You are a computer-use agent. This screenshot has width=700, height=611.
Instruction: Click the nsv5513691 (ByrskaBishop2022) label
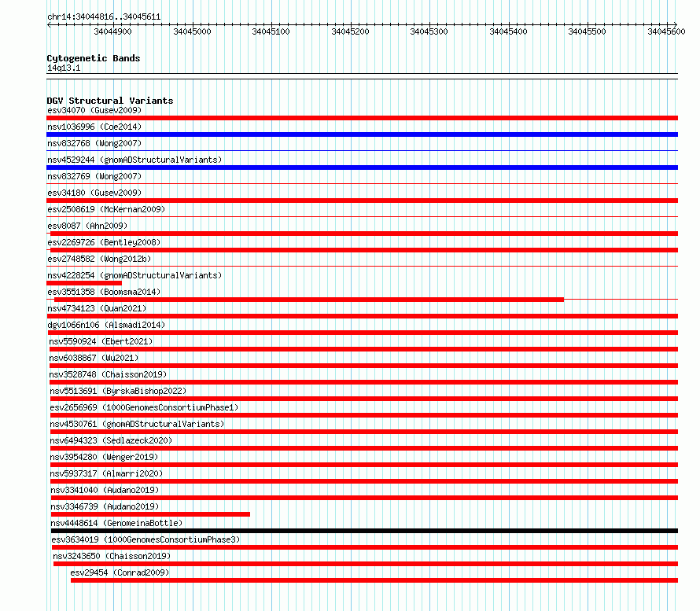click(118, 391)
